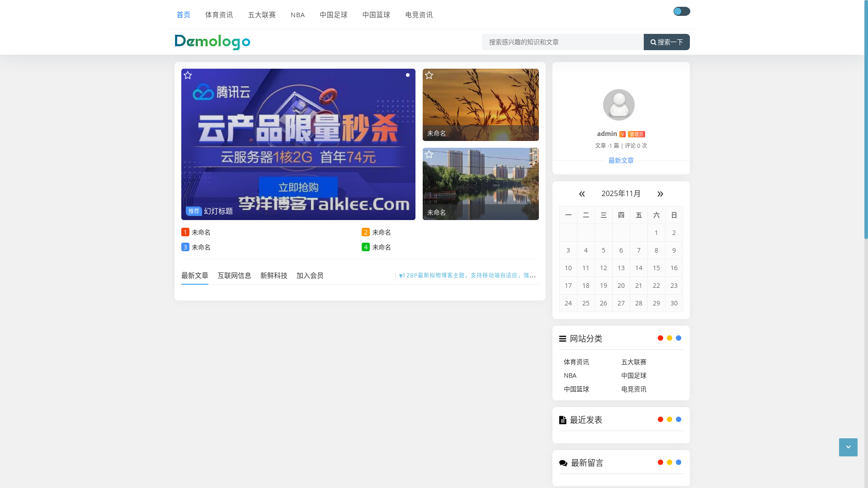This screenshot has height=488, width=868.
Task: Open 五大联赛 in sidebar categories
Action: pos(634,362)
